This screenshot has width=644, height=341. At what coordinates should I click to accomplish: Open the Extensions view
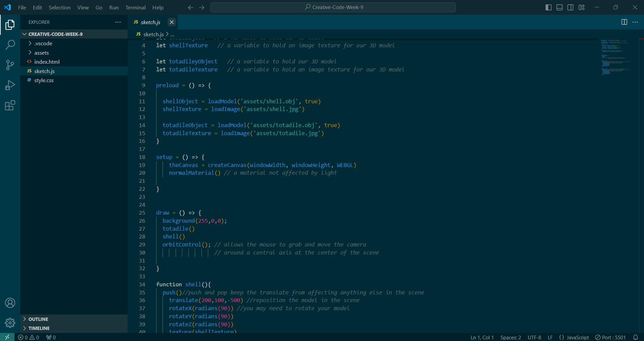pyautogui.click(x=10, y=105)
